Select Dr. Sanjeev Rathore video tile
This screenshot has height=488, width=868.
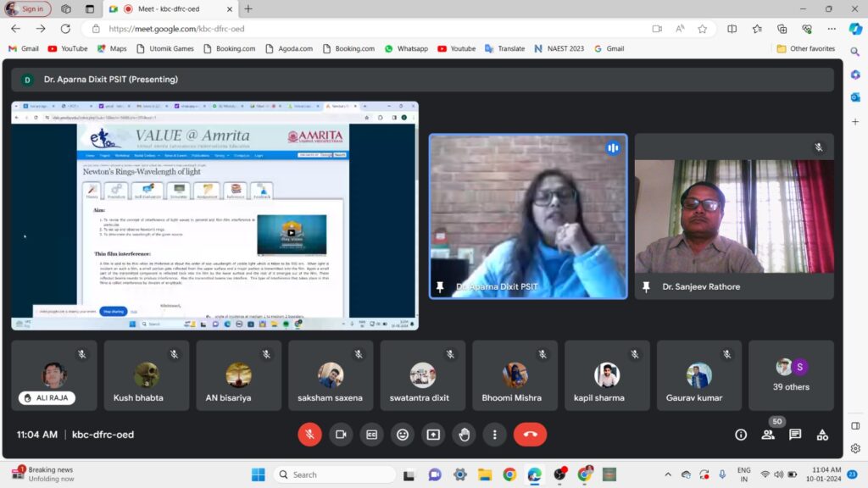[734, 216]
